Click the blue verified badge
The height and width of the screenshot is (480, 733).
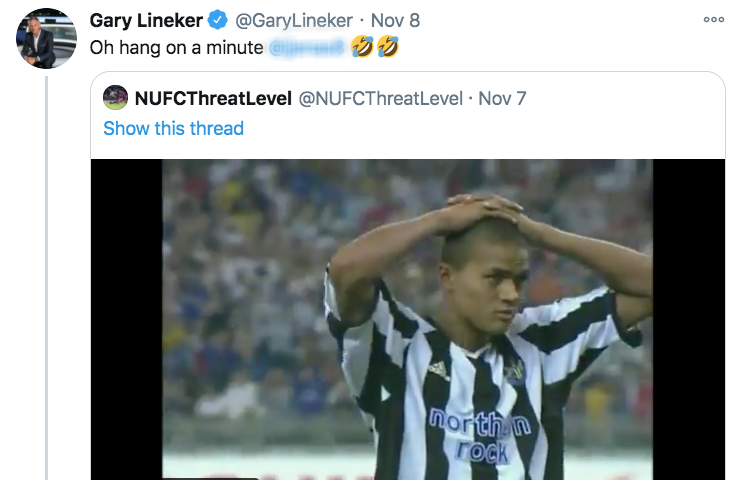point(218,20)
